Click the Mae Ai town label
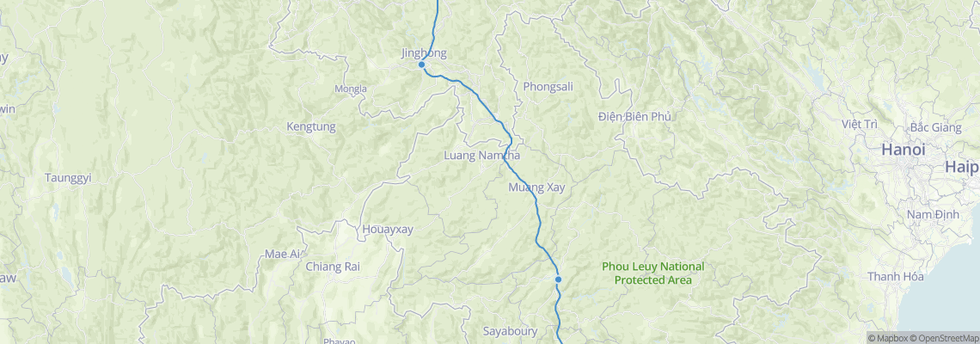Screen dimensions: 980x344 [283, 254]
